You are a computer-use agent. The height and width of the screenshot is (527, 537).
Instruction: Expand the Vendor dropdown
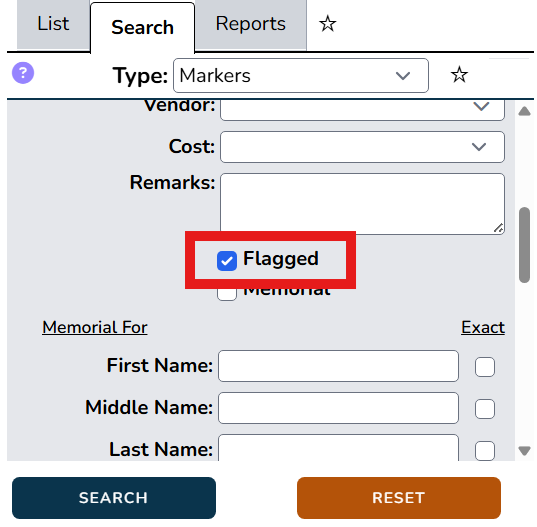(x=362, y=110)
